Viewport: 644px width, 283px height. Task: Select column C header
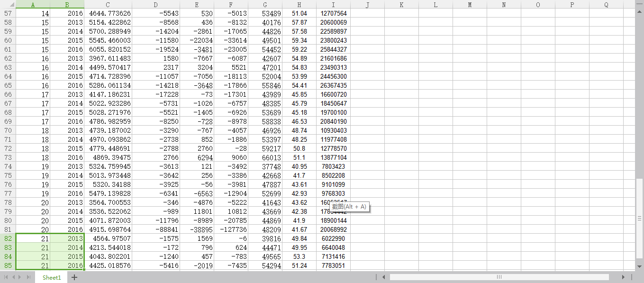(x=108, y=5)
